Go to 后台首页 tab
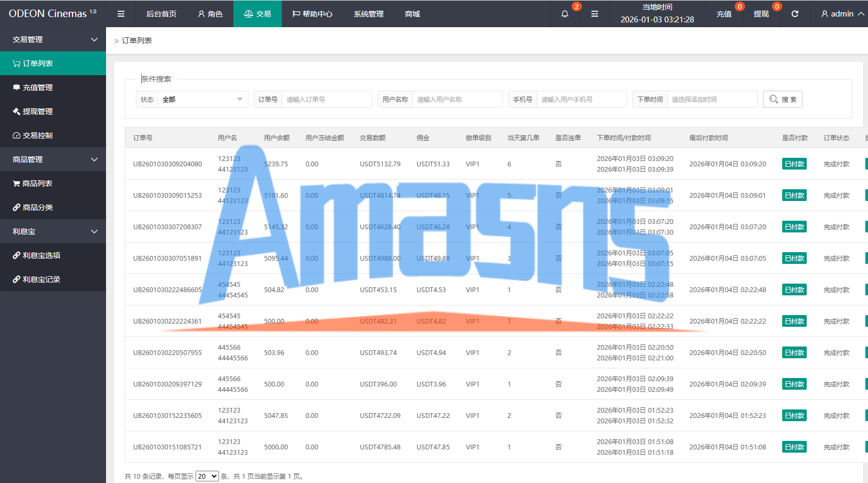 point(161,14)
